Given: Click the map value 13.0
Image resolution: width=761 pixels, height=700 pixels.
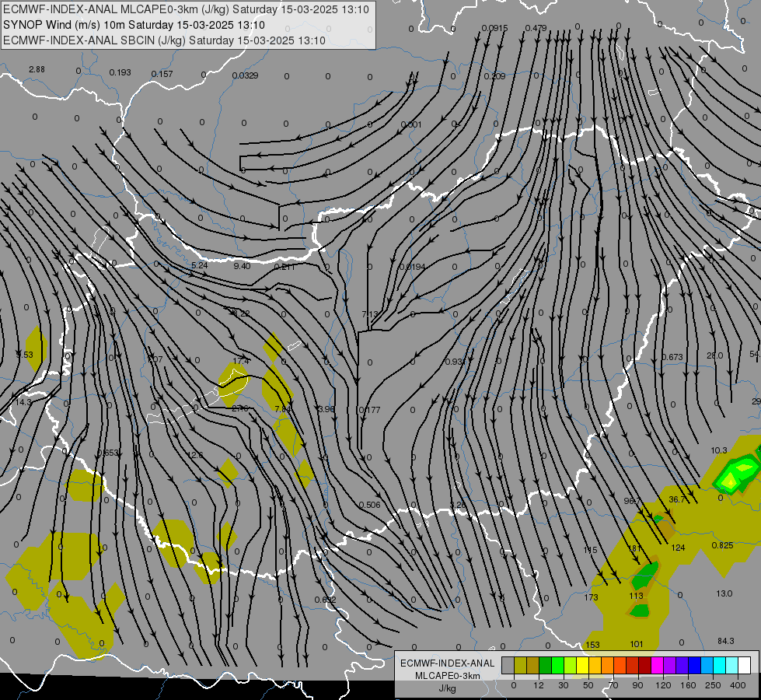Looking at the screenshot, I should coord(724,593).
